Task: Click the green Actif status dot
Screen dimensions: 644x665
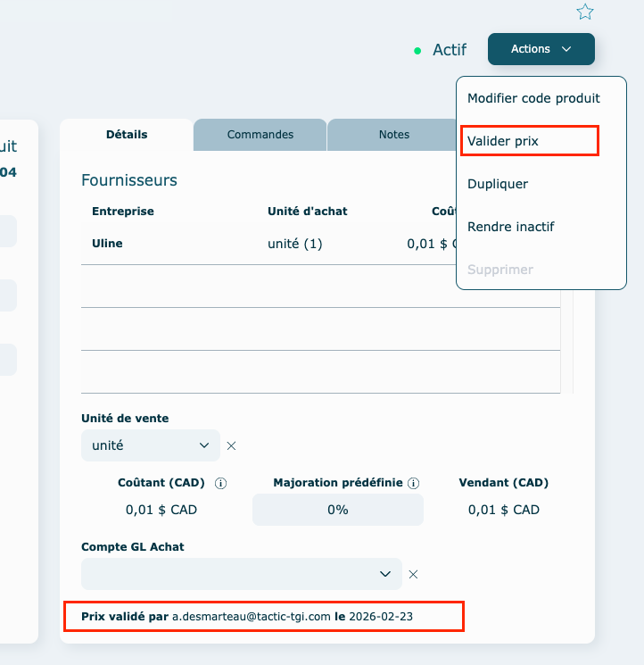Action: click(417, 51)
